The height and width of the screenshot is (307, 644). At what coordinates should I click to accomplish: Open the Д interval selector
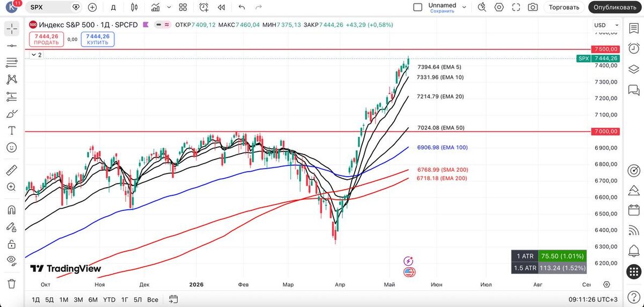[113, 7]
